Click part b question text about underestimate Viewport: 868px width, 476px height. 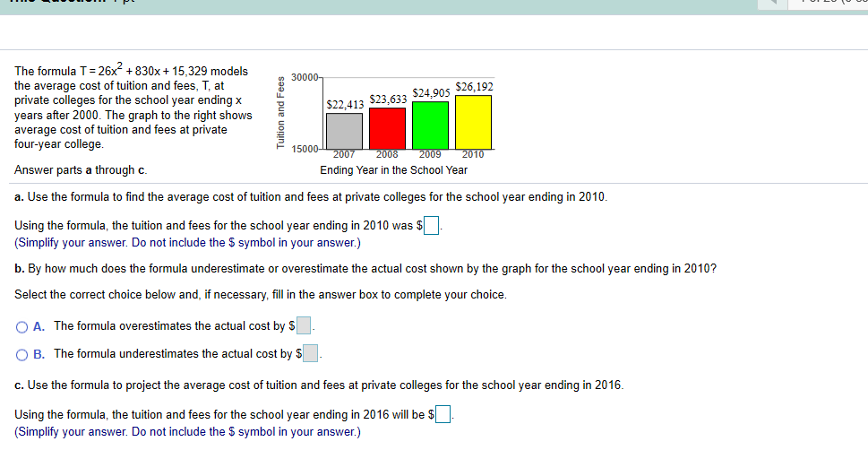point(365,269)
